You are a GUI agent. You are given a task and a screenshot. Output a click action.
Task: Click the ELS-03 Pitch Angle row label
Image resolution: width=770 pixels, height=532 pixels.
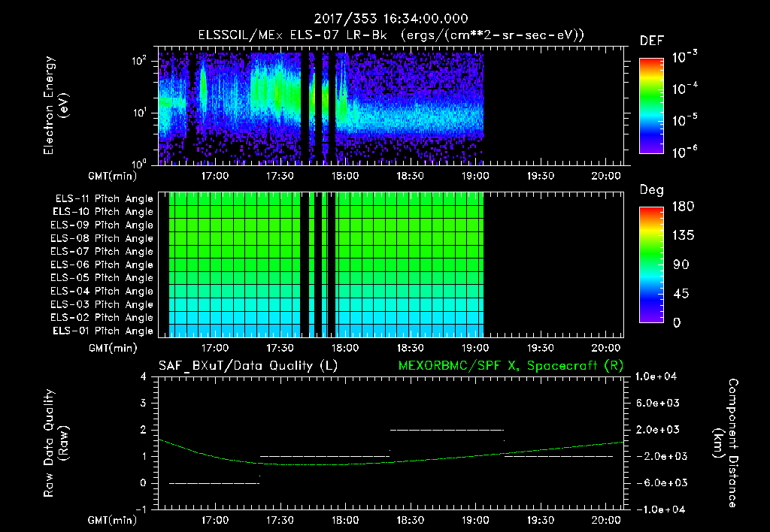pyautogui.click(x=102, y=304)
